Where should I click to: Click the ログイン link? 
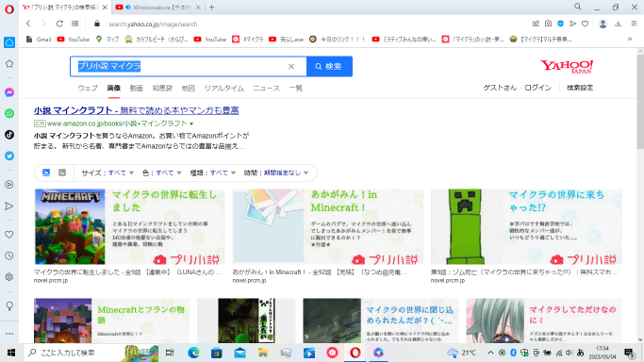(x=537, y=88)
